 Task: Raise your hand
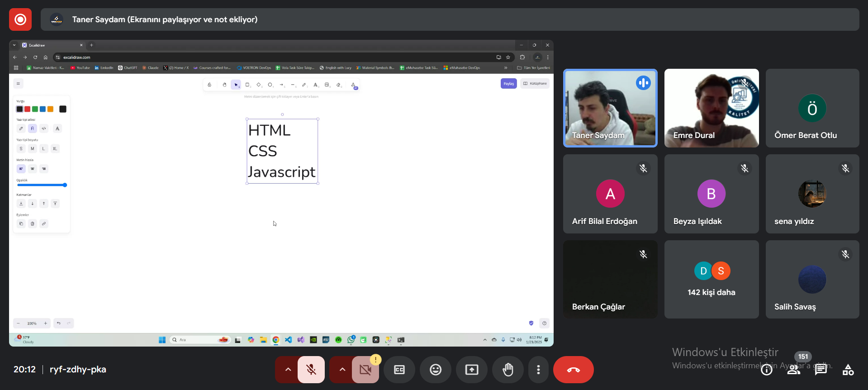[508, 370]
